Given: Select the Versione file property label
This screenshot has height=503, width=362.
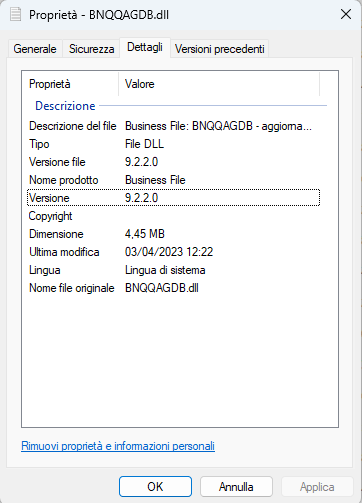Looking at the screenshot, I should pos(57,162).
